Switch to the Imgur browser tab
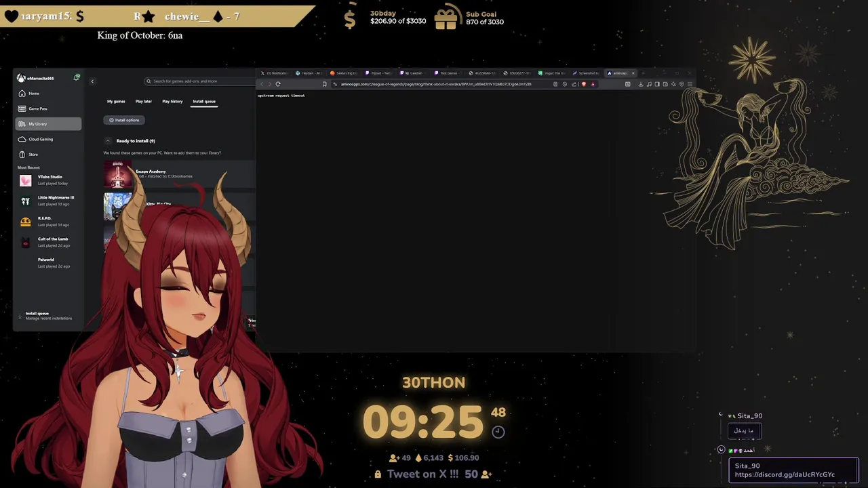The width and height of the screenshot is (868, 488). click(552, 73)
